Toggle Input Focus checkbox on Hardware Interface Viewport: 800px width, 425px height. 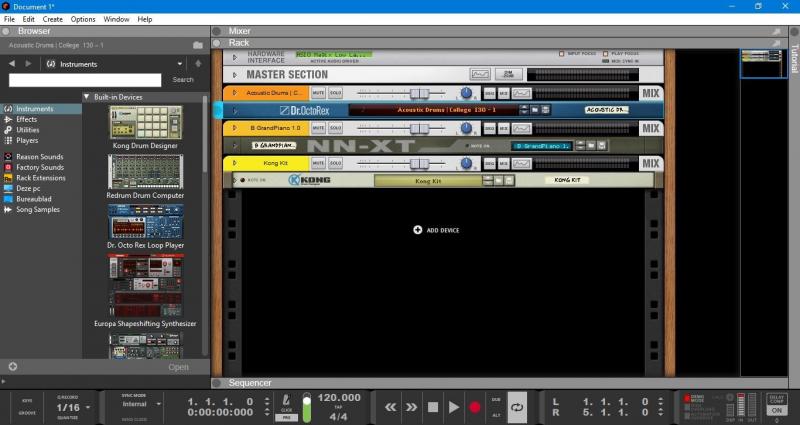[562, 54]
